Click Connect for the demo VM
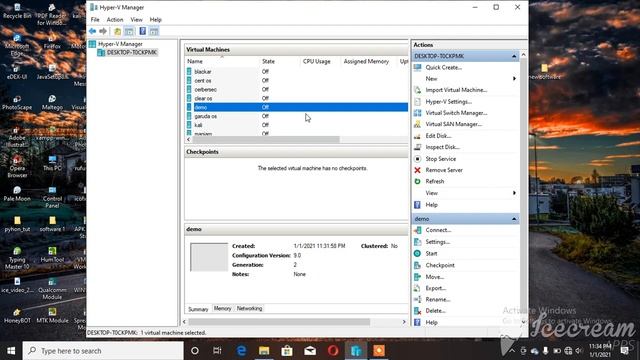 pos(438,230)
